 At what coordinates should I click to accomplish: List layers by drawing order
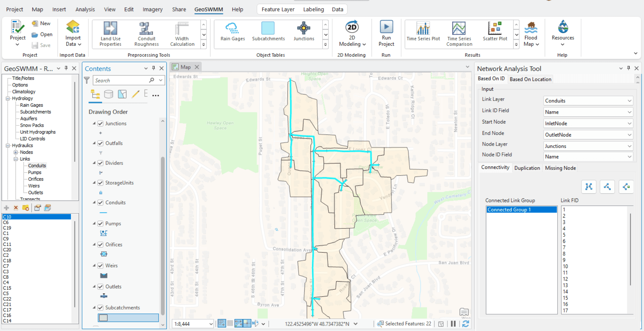tap(96, 94)
